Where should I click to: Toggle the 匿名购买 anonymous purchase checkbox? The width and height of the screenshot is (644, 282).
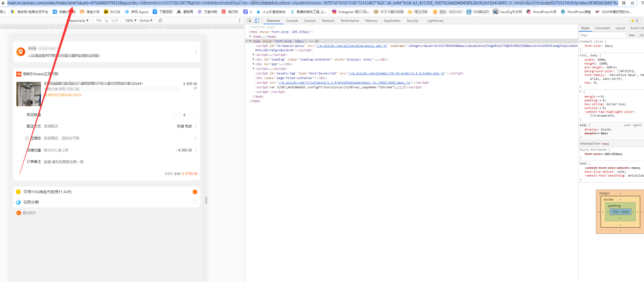click(19, 213)
